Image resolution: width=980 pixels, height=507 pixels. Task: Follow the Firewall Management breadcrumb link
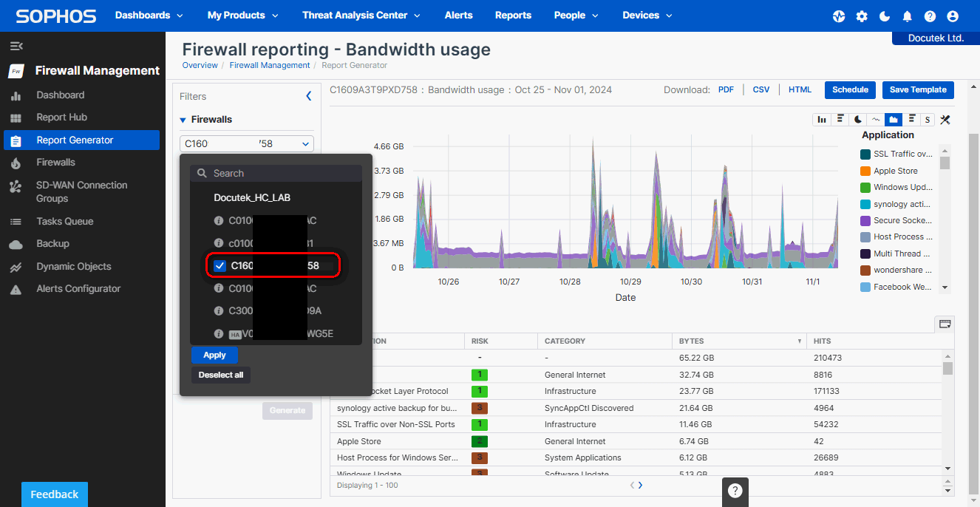[270, 66]
